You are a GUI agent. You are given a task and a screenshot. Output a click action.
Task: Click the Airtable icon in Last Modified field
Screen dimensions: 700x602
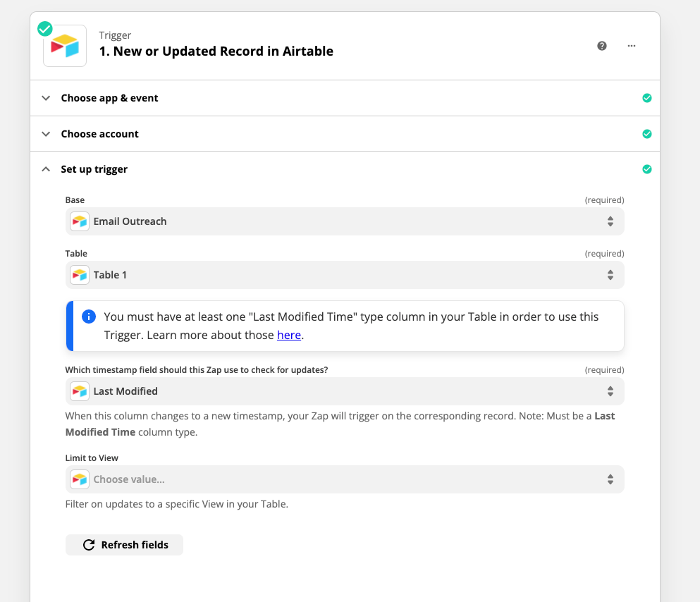click(x=80, y=391)
